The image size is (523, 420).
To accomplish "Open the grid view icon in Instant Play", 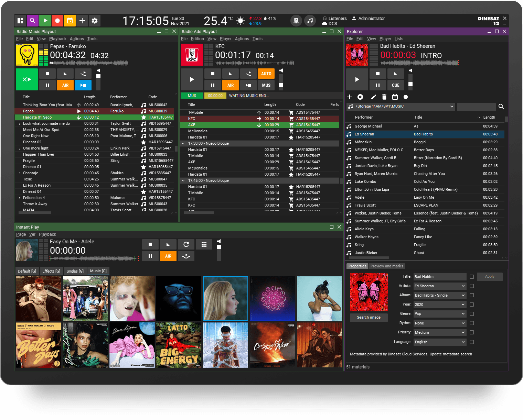I will tap(204, 244).
